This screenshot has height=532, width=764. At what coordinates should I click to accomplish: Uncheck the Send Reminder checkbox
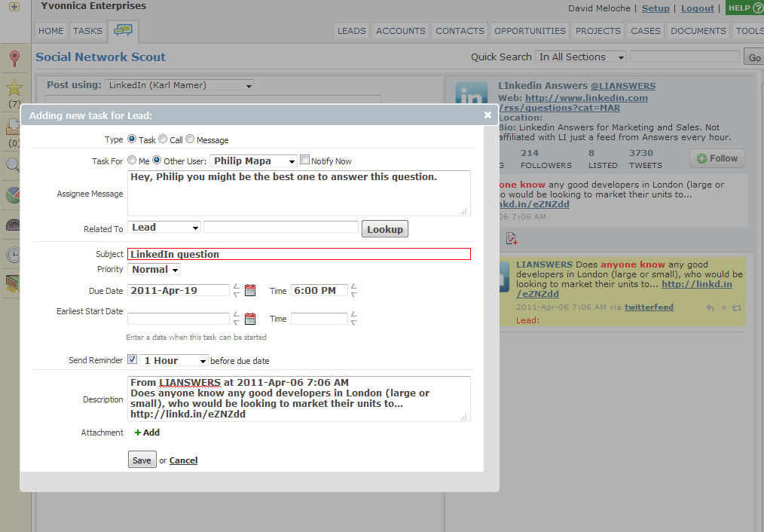point(132,359)
